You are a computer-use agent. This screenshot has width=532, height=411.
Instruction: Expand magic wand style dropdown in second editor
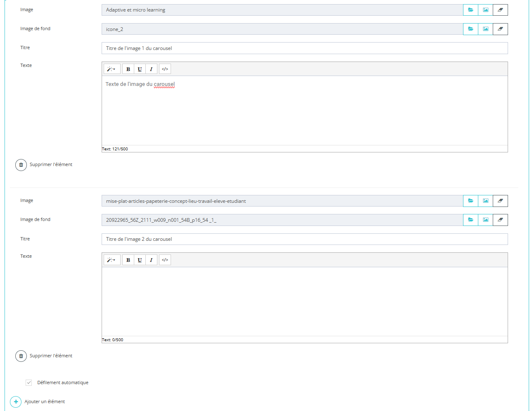[112, 260]
